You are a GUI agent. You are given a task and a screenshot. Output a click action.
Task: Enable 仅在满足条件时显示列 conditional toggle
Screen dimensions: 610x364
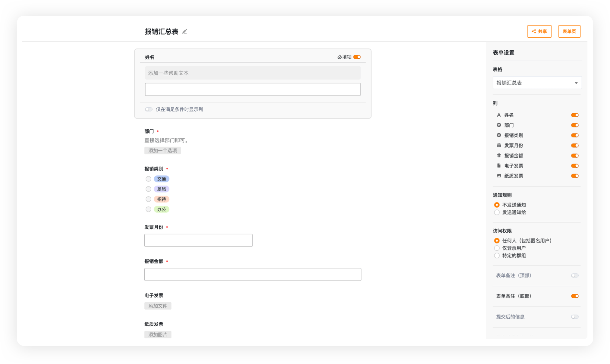[149, 109]
